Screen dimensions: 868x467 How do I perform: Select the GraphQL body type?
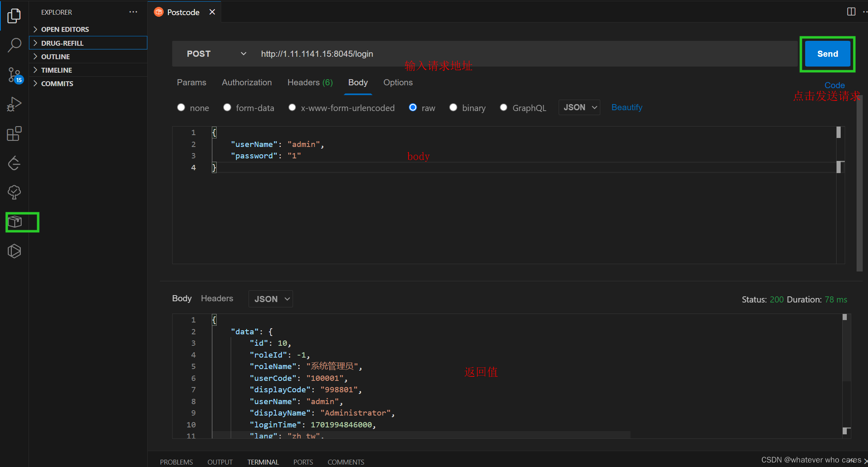point(504,107)
